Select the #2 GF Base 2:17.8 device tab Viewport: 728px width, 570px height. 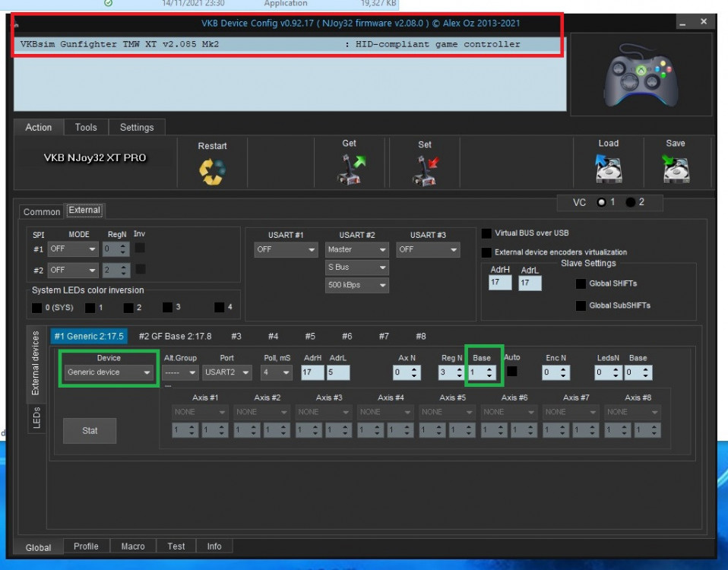[x=175, y=336]
